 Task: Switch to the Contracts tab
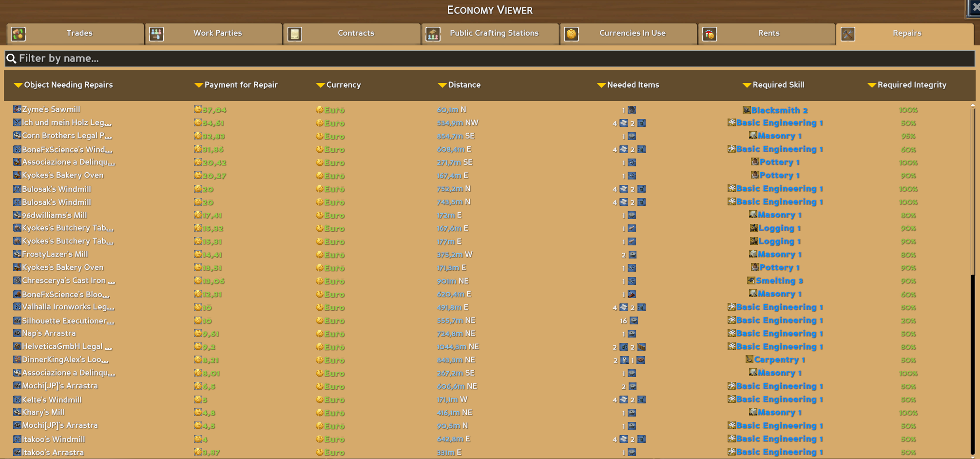(356, 33)
